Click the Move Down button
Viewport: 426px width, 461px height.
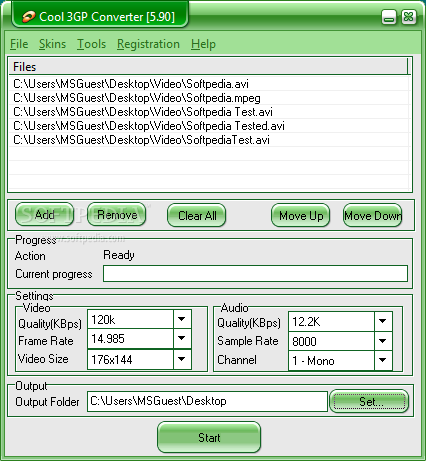click(373, 215)
